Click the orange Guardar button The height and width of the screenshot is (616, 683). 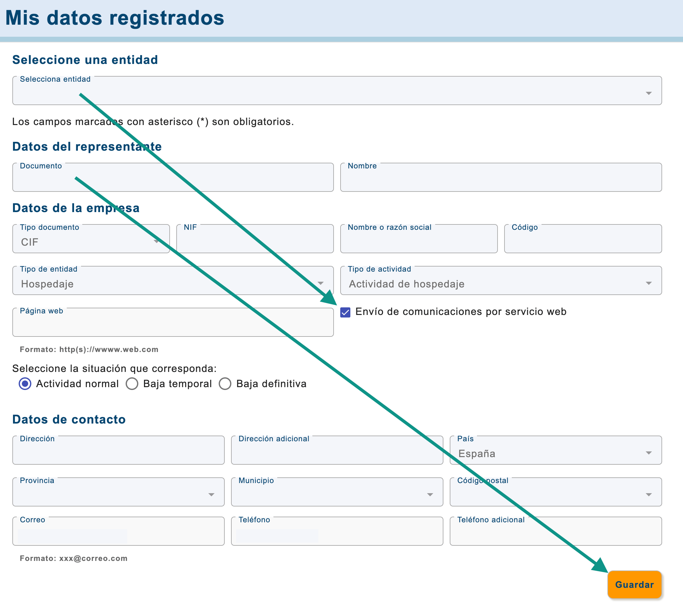point(635,585)
